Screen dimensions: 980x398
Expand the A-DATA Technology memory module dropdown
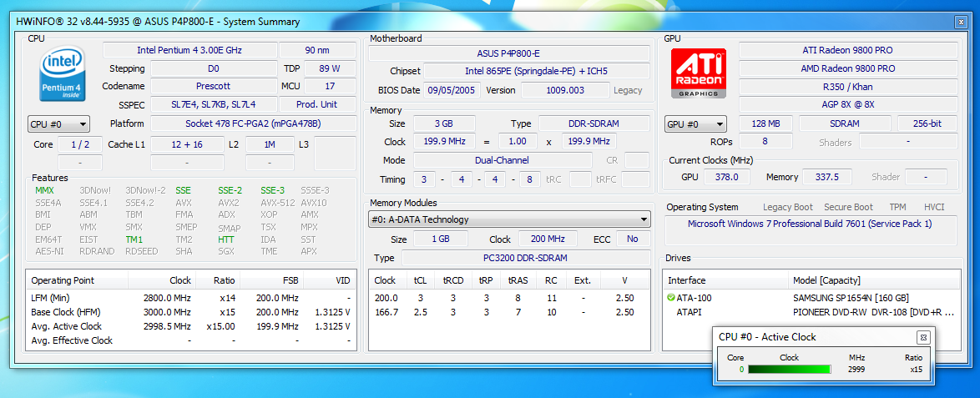tap(509, 219)
